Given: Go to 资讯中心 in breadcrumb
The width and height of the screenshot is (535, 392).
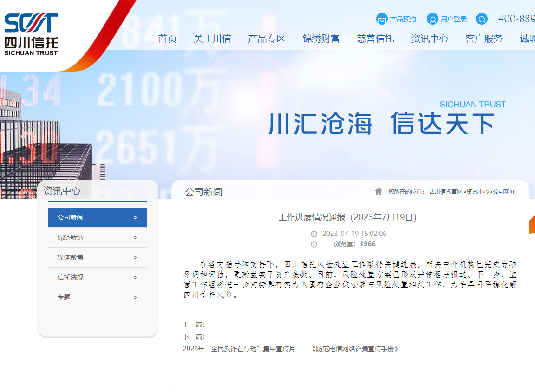Looking at the screenshot, I should pos(477,192).
